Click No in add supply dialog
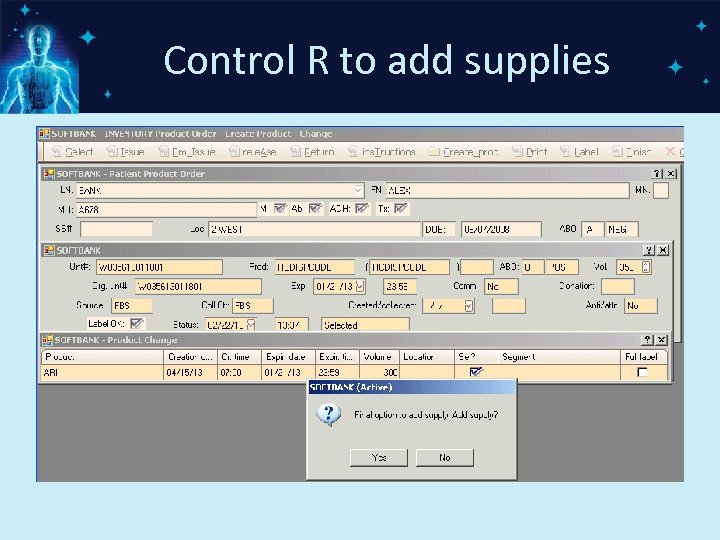The image size is (720, 540). point(444,457)
